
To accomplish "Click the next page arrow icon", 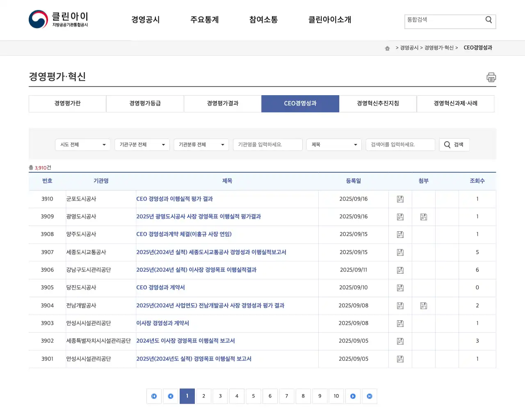I will [x=353, y=396].
